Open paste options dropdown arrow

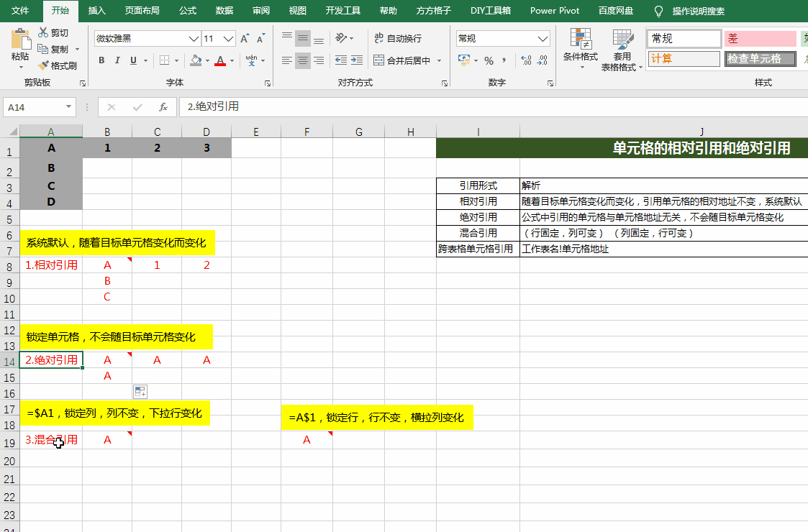click(21, 67)
